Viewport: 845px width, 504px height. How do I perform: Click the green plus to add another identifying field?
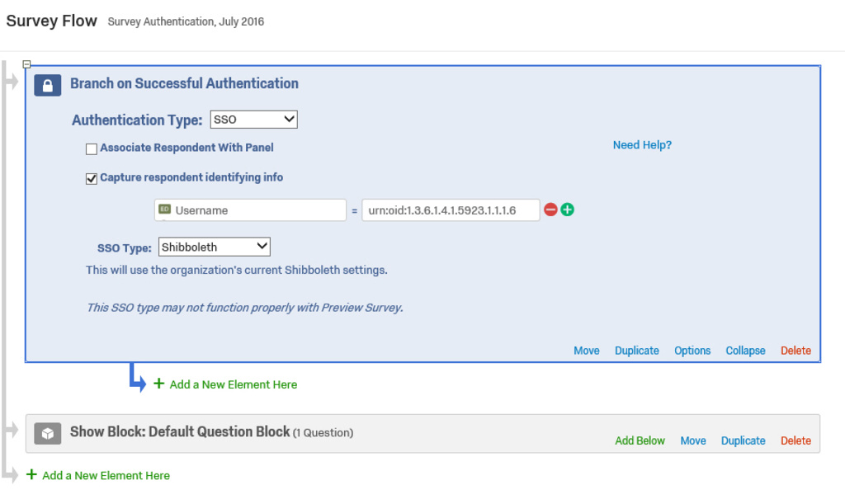pos(565,210)
